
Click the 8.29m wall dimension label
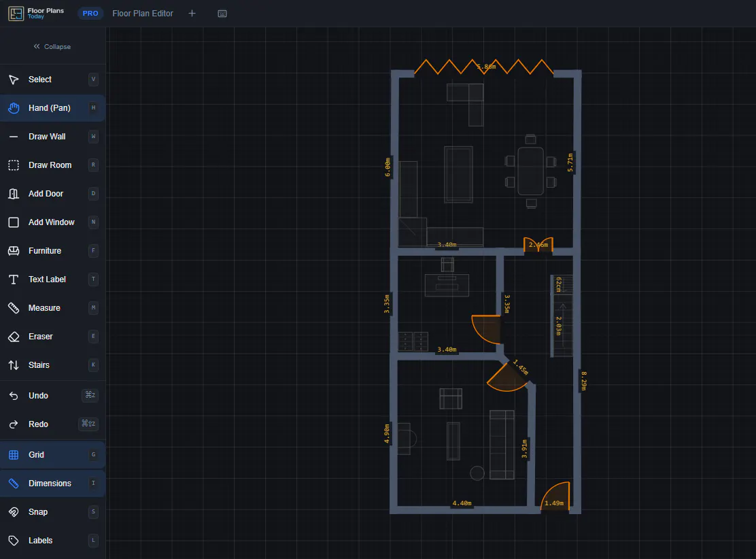coord(583,381)
